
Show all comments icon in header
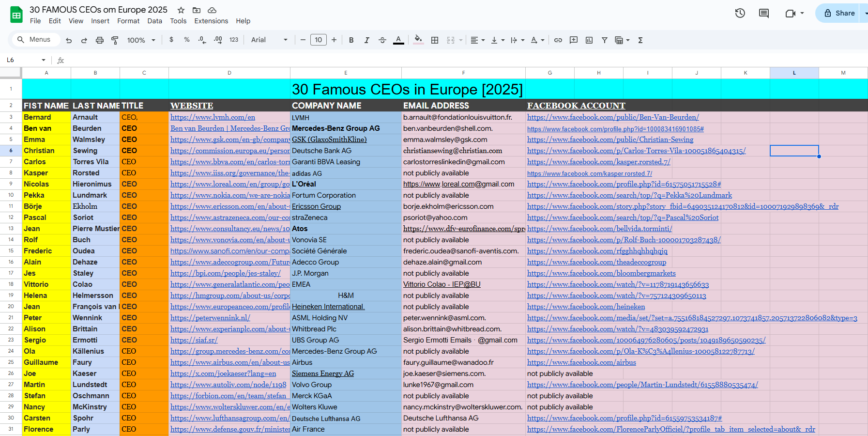pyautogui.click(x=764, y=13)
